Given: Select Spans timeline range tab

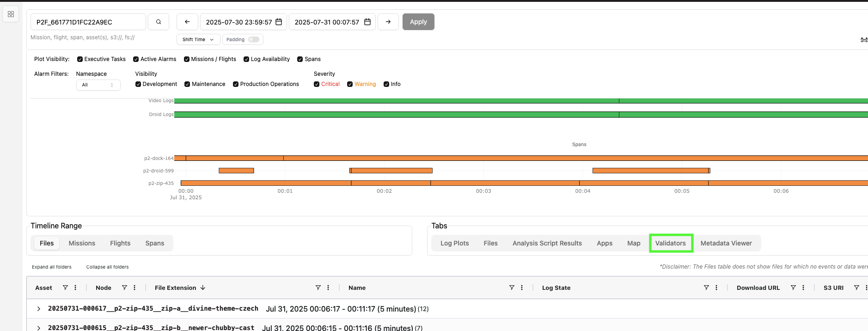Looking at the screenshot, I should coord(155,243).
